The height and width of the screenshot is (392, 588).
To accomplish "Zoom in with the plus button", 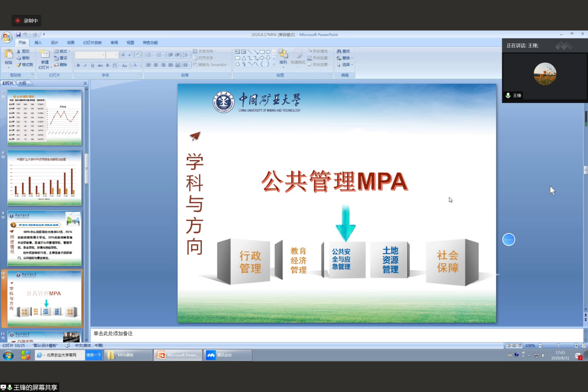I will 576,346.
